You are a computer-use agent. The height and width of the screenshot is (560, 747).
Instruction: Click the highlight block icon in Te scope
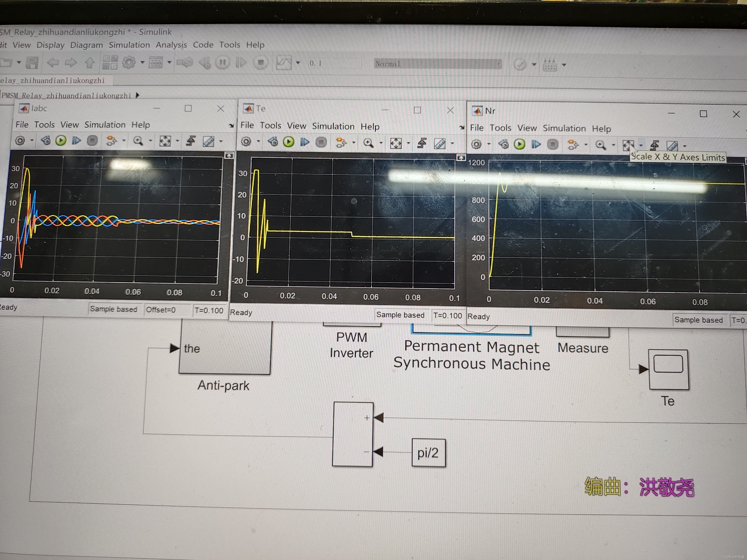tap(341, 143)
